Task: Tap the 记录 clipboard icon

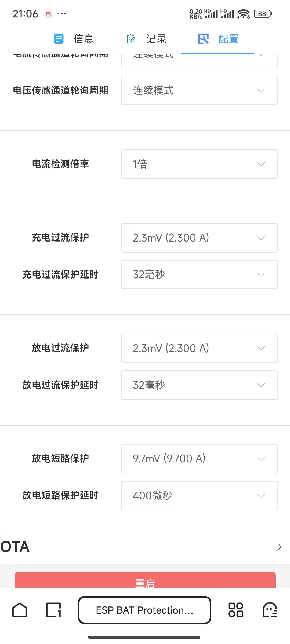Action: pyautogui.click(x=131, y=39)
